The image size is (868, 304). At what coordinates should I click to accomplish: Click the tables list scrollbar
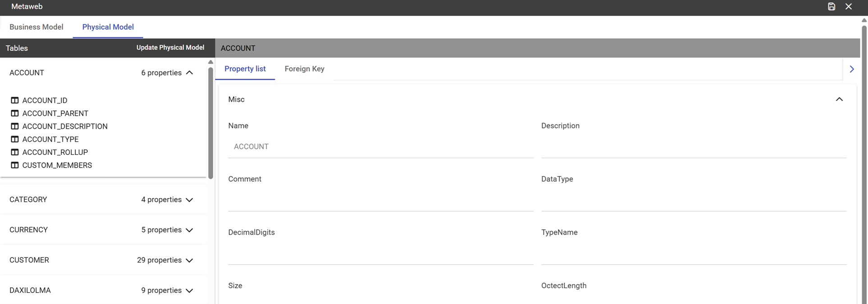pyautogui.click(x=210, y=123)
